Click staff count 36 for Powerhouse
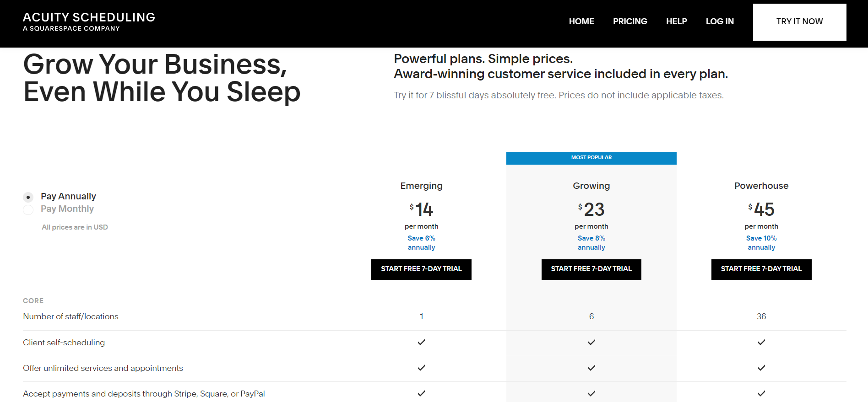 (761, 316)
